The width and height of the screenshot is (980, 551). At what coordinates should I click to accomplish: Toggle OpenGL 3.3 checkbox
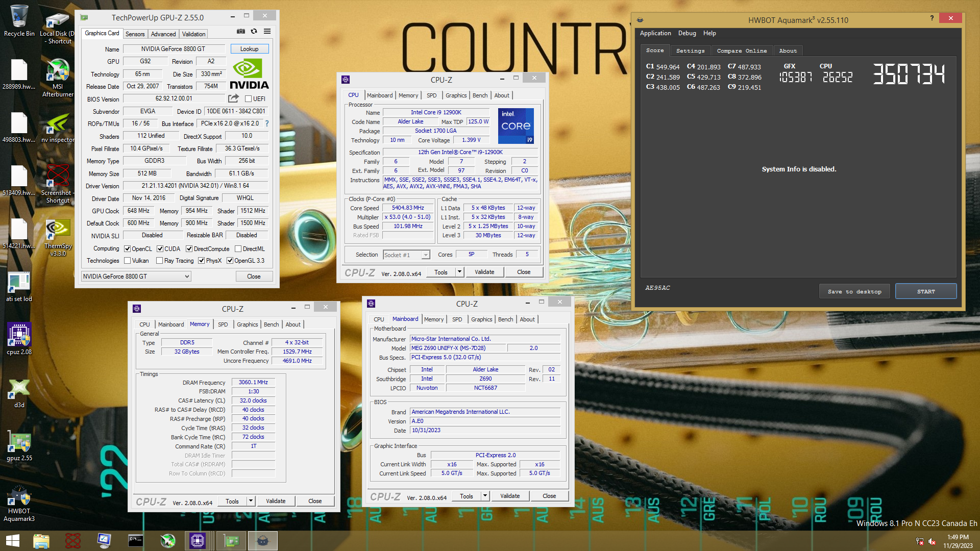pyautogui.click(x=230, y=261)
